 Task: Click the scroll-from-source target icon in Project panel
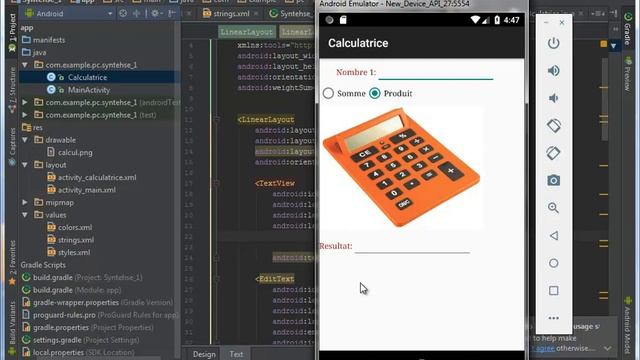pyautogui.click(x=123, y=13)
